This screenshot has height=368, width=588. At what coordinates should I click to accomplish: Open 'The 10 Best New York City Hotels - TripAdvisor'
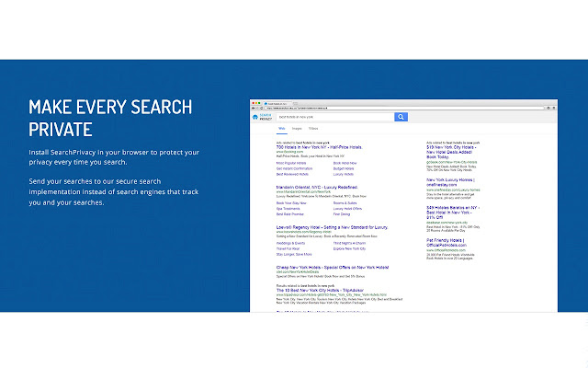click(x=320, y=291)
